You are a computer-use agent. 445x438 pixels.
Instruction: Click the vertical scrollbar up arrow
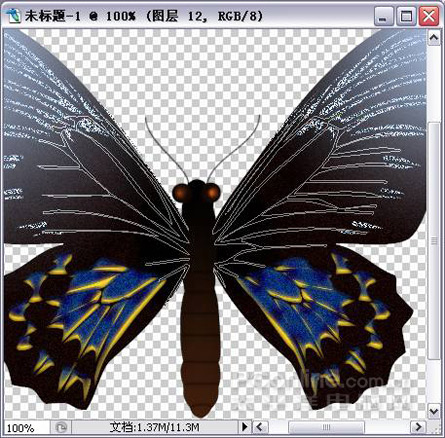click(x=434, y=38)
